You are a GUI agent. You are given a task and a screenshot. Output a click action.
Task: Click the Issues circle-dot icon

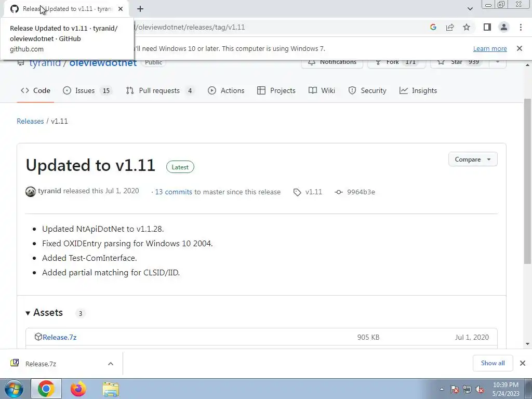click(x=67, y=90)
